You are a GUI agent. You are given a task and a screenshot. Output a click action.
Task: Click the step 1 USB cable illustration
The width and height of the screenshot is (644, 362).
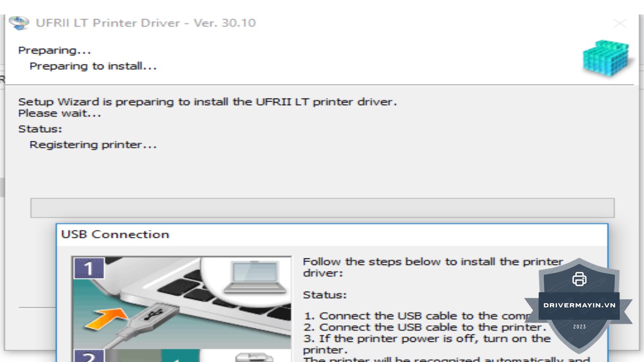(182, 303)
